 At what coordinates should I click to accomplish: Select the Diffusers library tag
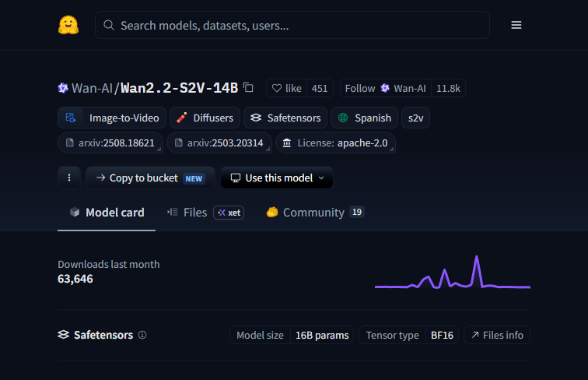205,118
